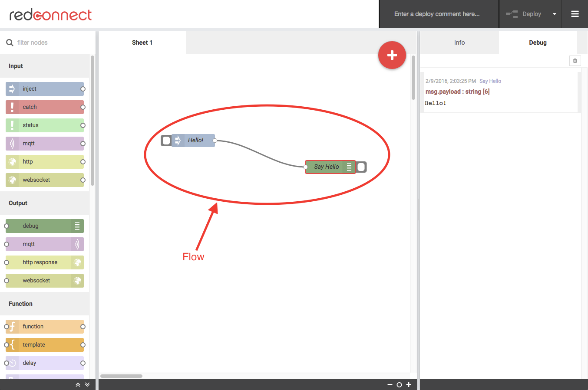Click the status palette node label

31,125
